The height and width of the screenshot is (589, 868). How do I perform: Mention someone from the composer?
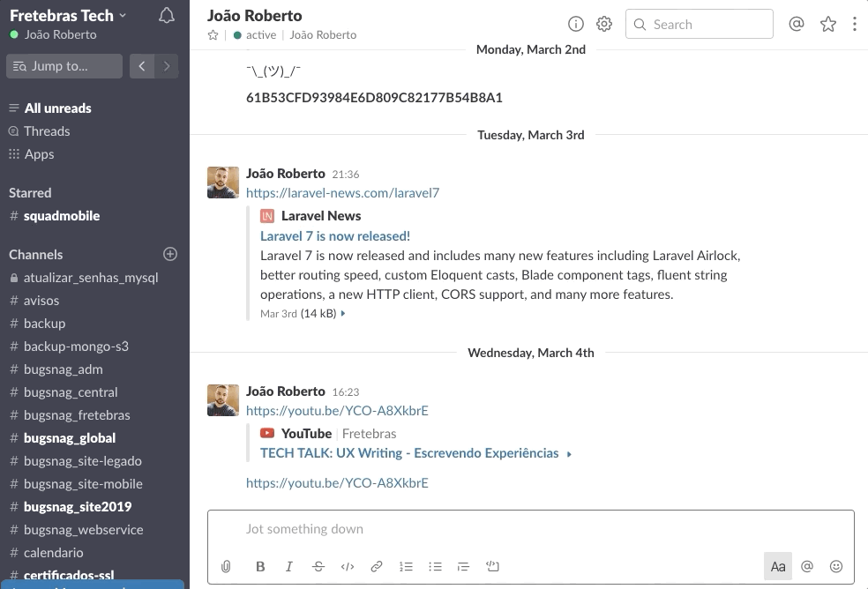(x=807, y=566)
